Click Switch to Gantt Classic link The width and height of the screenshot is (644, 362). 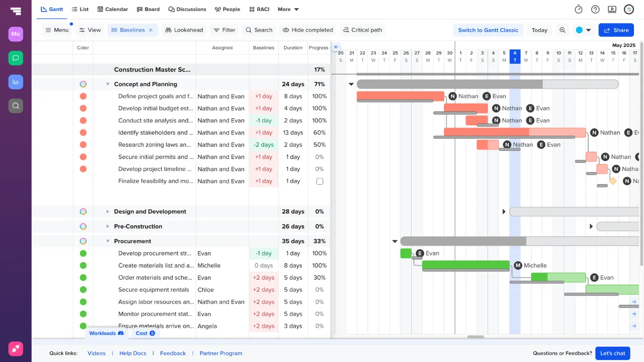pos(488,30)
